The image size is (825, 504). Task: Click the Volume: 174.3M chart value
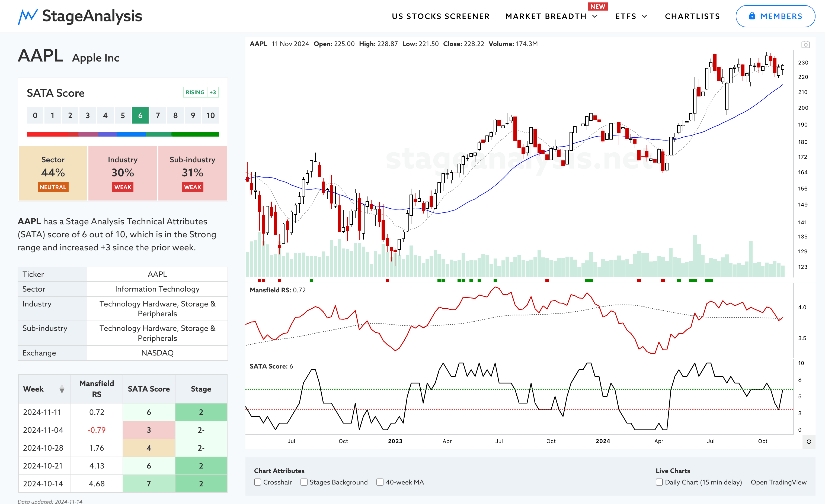click(513, 44)
